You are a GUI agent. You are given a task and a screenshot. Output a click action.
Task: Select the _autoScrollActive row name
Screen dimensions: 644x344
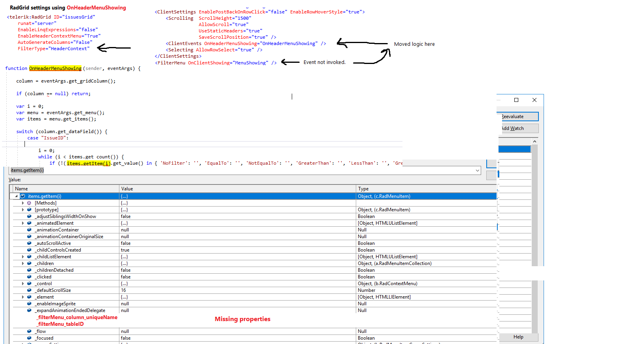pyautogui.click(x=53, y=243)
